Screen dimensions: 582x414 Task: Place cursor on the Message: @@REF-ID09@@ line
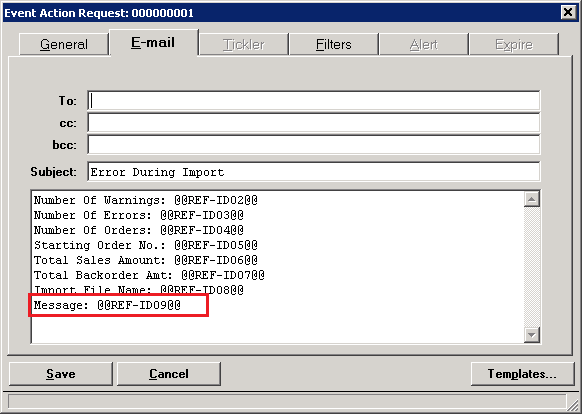(107, 305)
